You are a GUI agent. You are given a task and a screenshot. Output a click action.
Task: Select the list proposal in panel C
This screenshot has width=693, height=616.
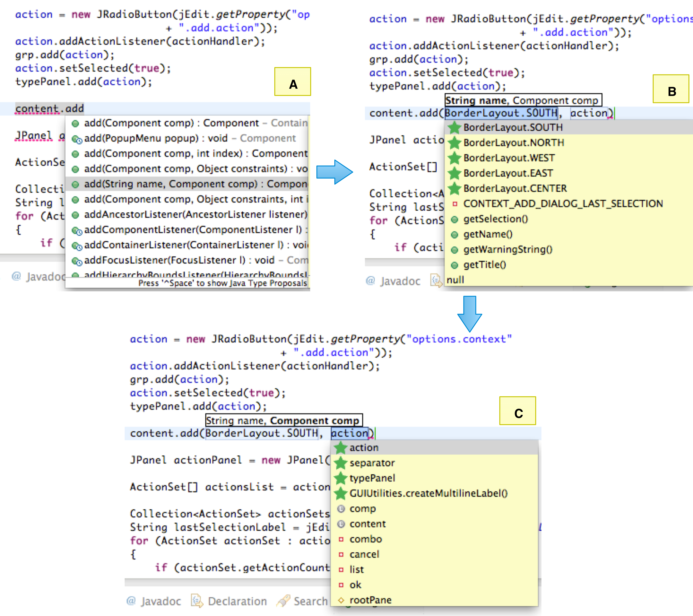coord(434,570)
